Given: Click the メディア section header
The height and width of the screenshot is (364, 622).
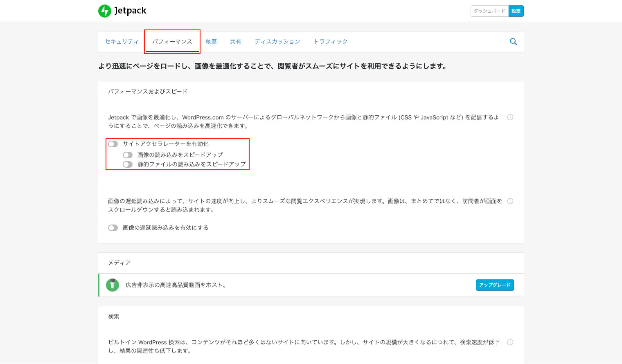Looking at the screenshot, I should (311, 263).
